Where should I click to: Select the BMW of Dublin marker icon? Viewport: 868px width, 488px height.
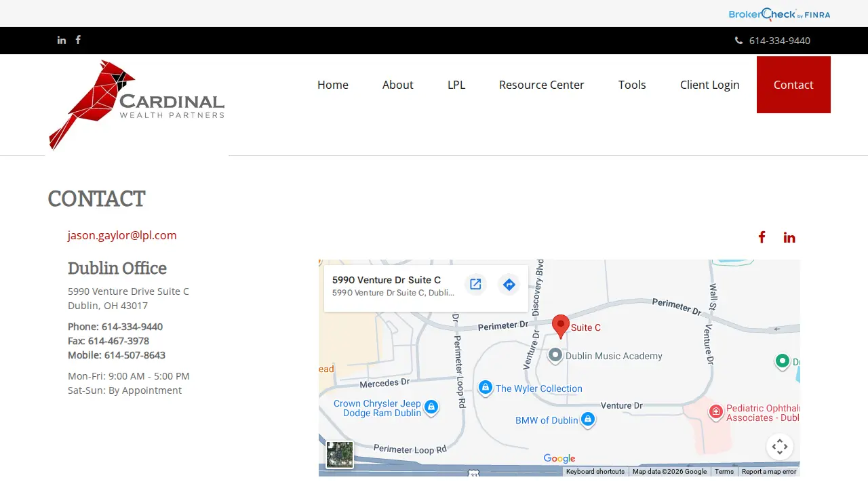[588, 420]
